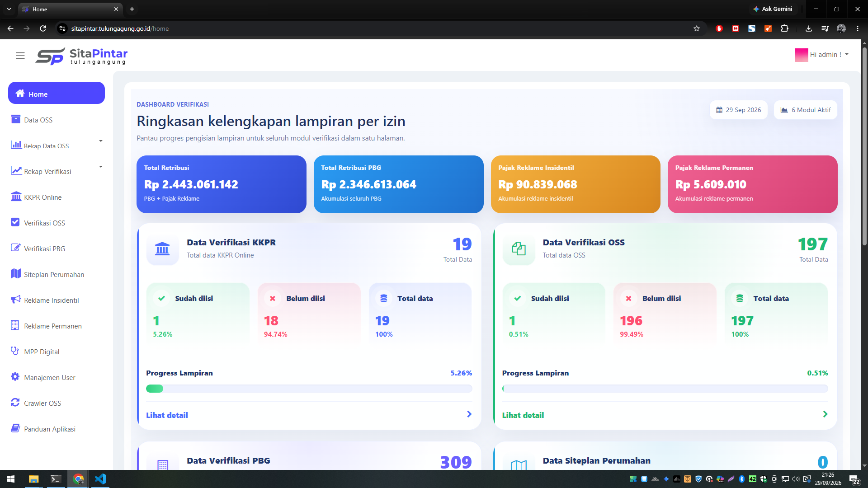Viewport: 868px width, 488px height.
Task: Open Visual Studio Code from the taskbar
Action: (100, 479)
